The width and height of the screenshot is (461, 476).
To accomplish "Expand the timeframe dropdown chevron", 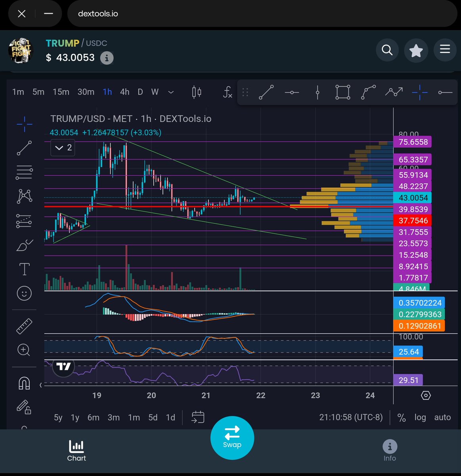I will [171, 92].
